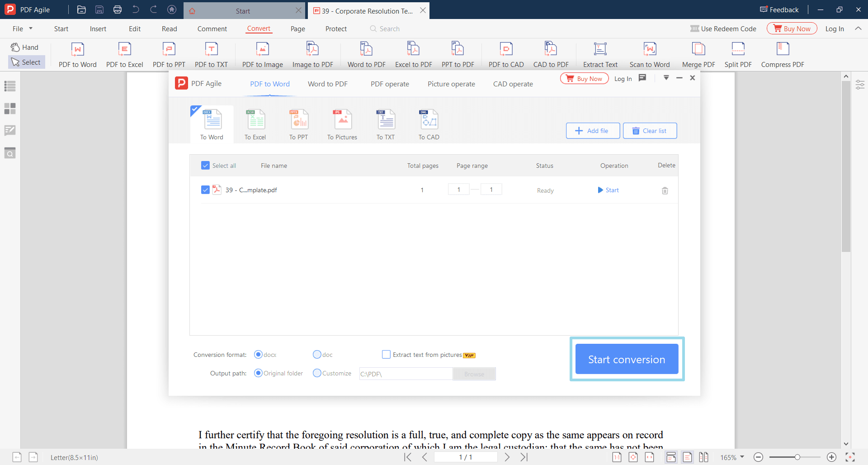Click the Clear list button
Viewport: 868px width, 465px height.
coord(650,131)
